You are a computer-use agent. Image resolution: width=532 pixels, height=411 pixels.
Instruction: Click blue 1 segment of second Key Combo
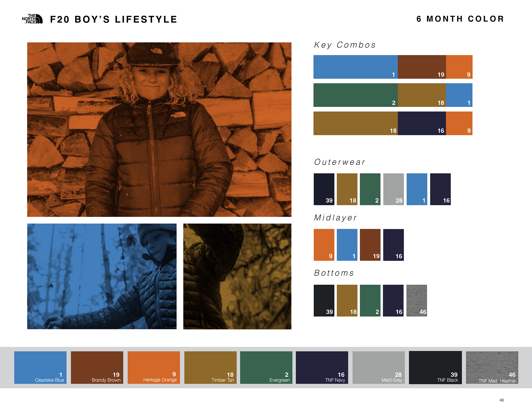(459, 95)
